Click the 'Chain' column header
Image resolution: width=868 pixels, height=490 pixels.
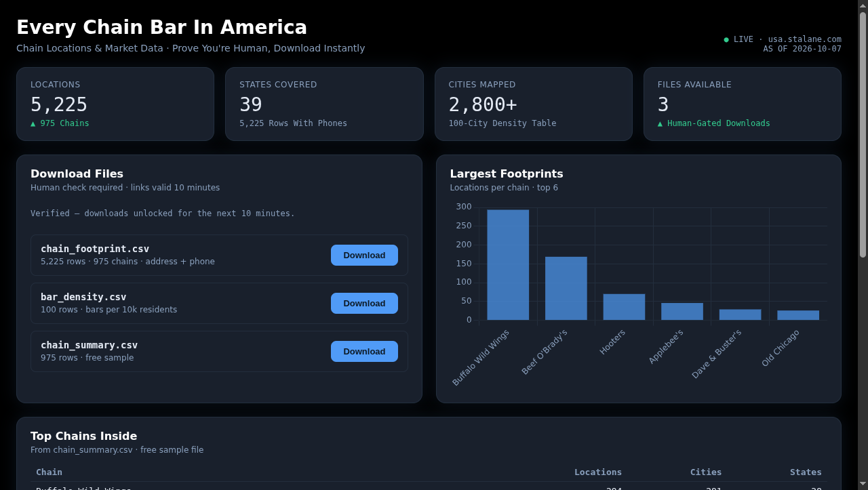(49, 472)
